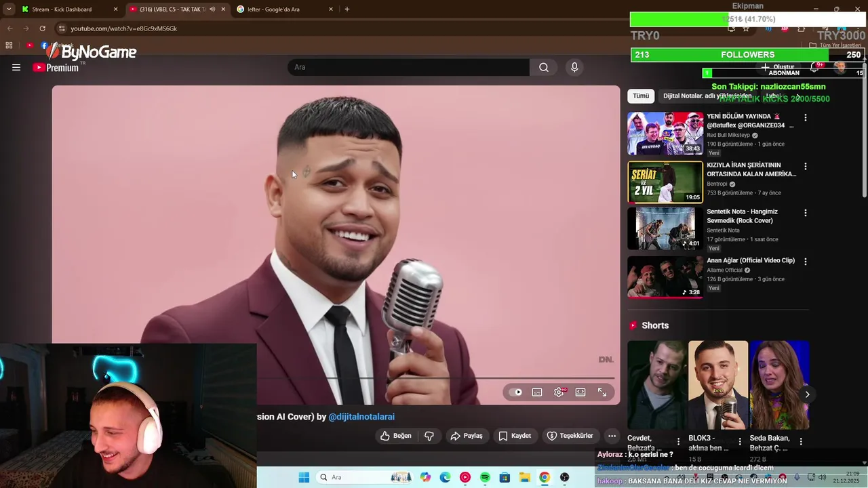Start voice search with the microphone icon

(574, 67)
